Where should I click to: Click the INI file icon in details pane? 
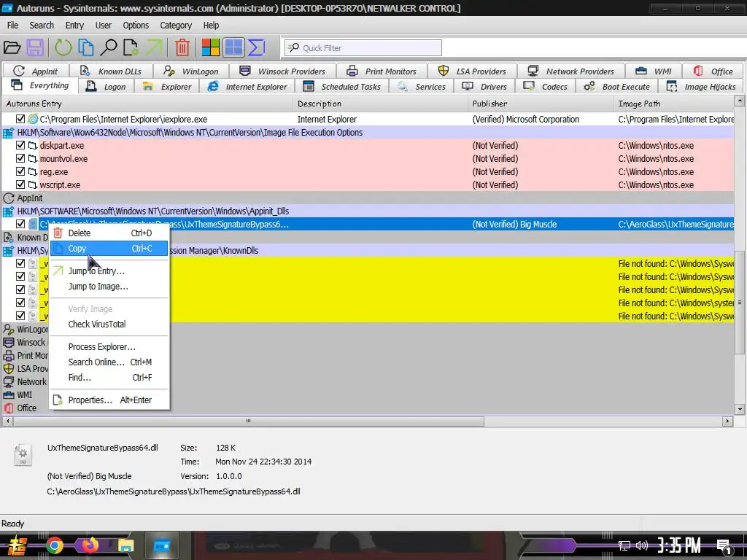[23, 455]
